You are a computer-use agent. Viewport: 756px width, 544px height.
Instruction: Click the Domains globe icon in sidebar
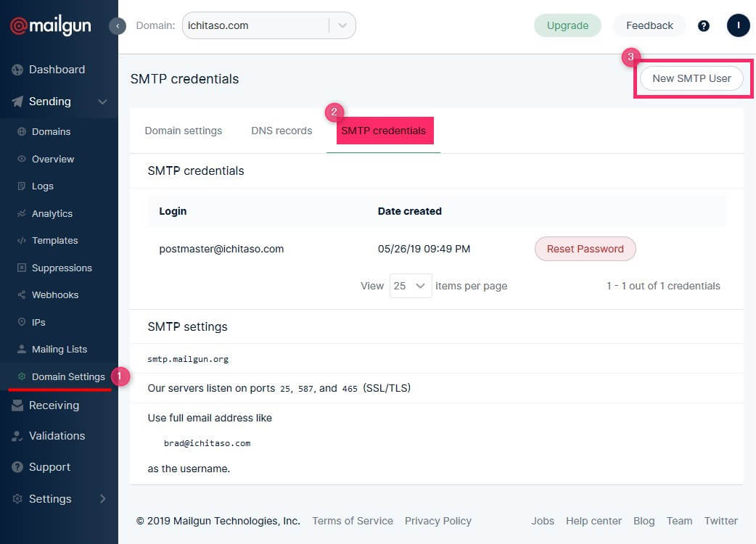point(22,132)
